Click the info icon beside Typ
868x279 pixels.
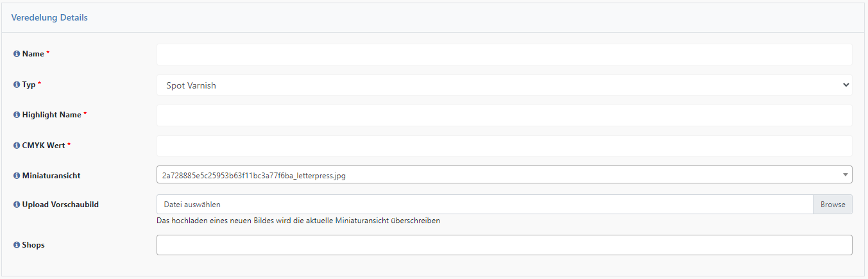17,85
